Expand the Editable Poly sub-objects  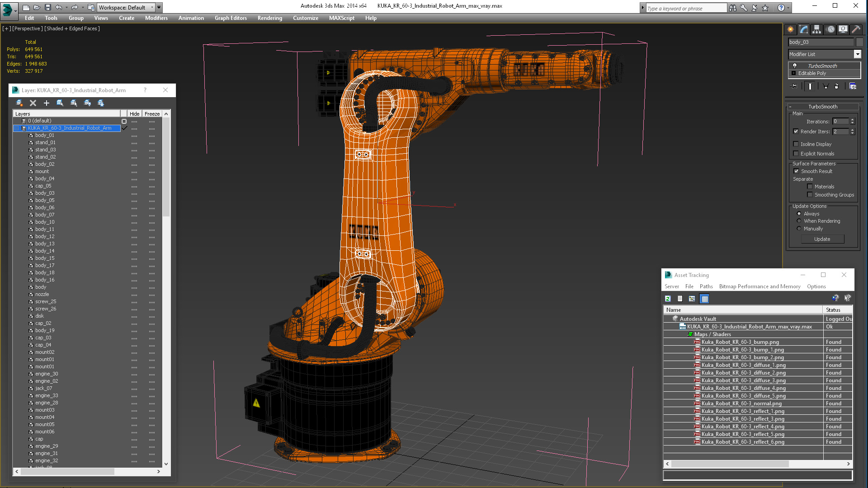point(793,73)
